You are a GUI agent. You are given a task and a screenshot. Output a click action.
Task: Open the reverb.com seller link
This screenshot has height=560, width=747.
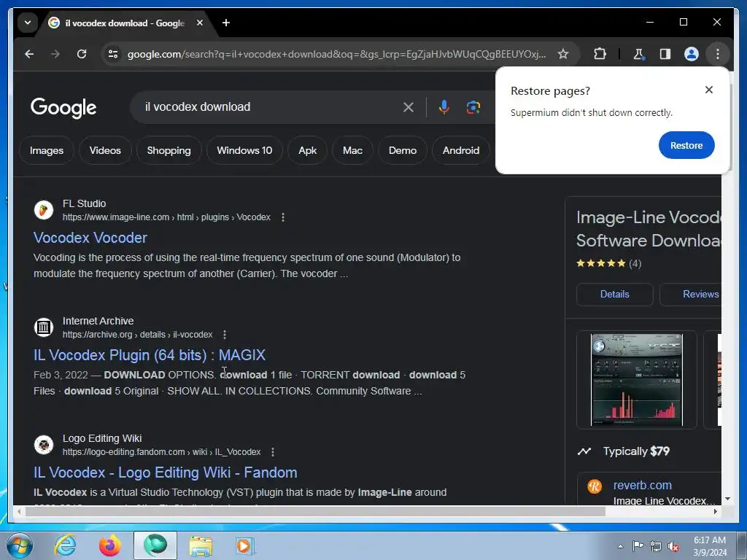(642, 485)
